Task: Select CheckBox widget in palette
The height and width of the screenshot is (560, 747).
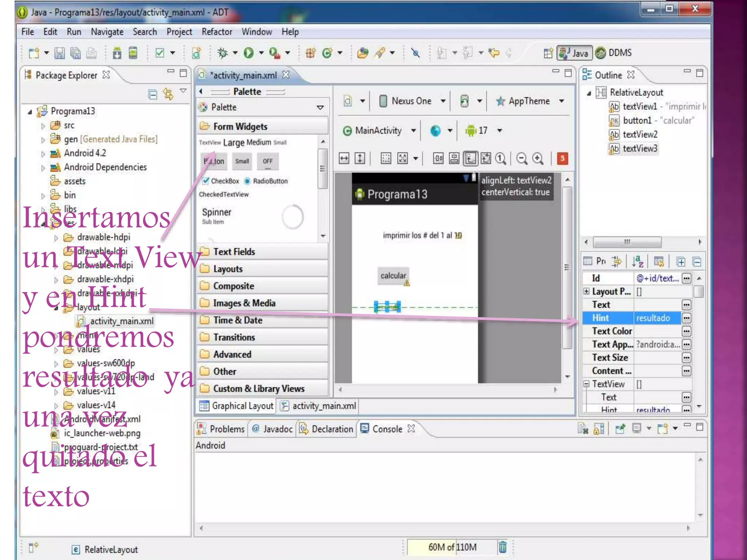Action: coord(221,181)
